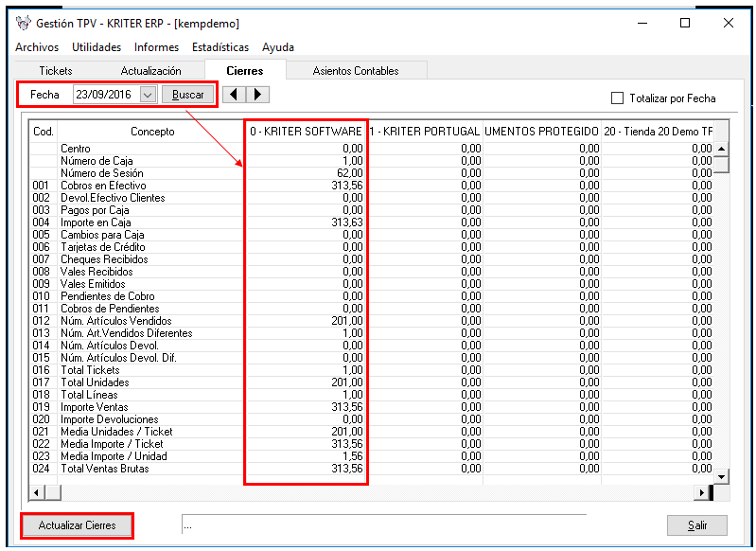Click the UMENTOS PROTEGIDO column header
Viewport: 756px width, 551px height.
(541, 132)
